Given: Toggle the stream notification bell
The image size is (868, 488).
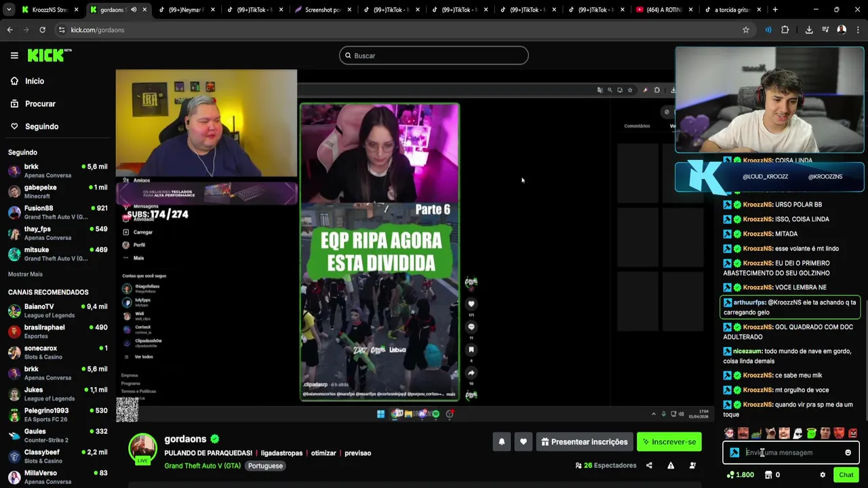Looking at the screenshot, I should pyautogui.click(x=502, y=442).
